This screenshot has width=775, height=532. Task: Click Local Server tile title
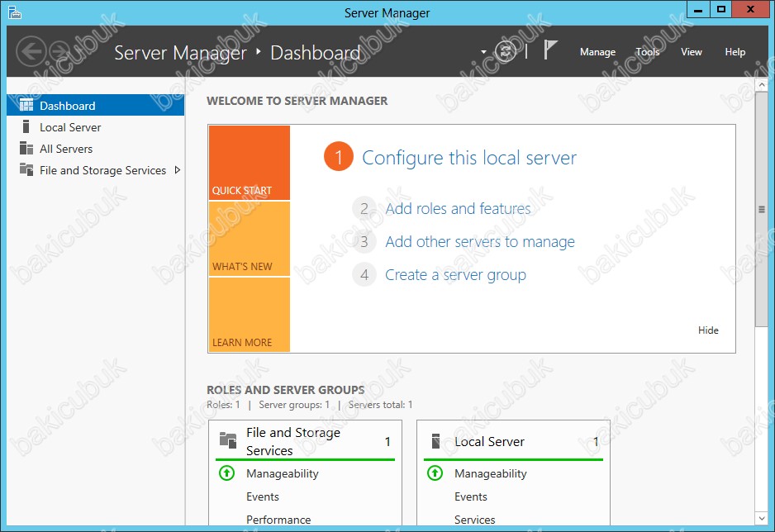click(x=489, y=442)
